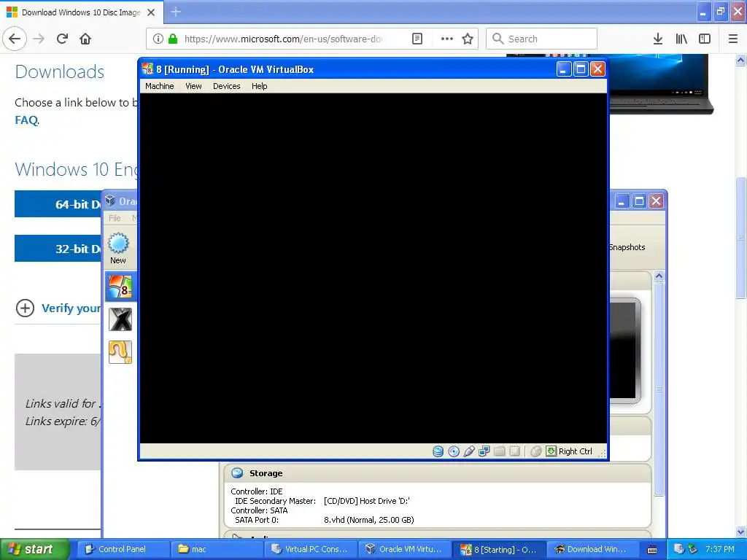Viewport: 747px width, 560px height.
Task: Click the CPU virtualization status icon
Action: [x=514, y=451]
